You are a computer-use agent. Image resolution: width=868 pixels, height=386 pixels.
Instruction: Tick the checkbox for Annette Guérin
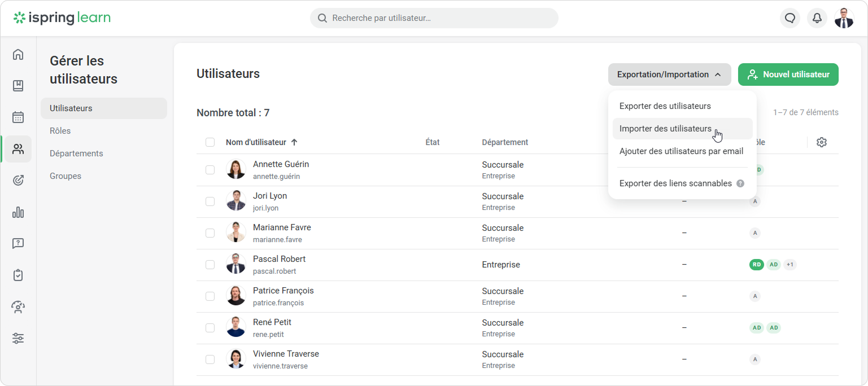click(x=210, y=170)
